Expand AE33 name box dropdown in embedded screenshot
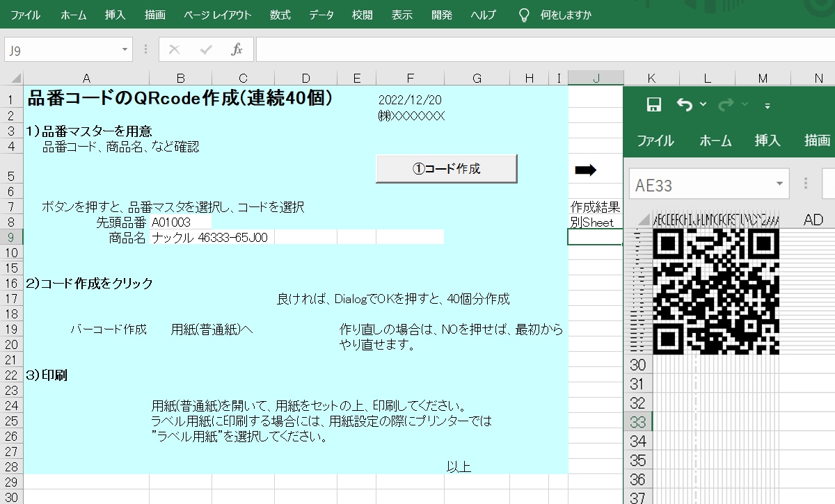This screenshot has height=504, width=835. click(779, 184)
